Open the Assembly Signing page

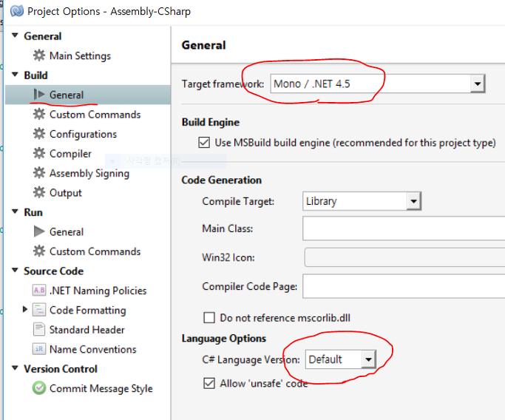point(89,173)
